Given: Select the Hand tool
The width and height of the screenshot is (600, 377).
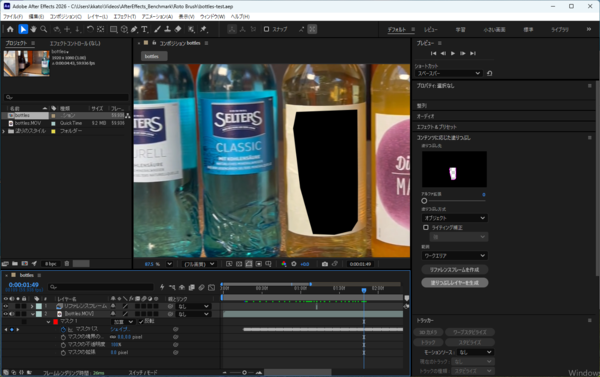Looking at the screenshot, I should [34, 29].
